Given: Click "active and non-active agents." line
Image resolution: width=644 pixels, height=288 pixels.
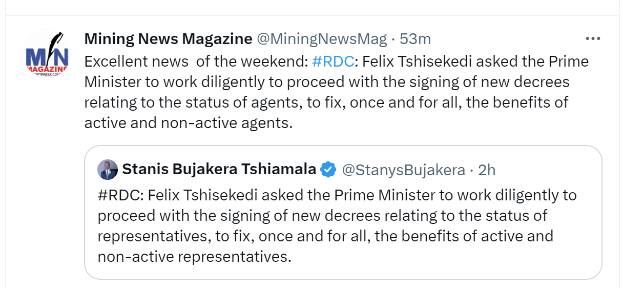Looking at the screenshot, I should point(188,123).
